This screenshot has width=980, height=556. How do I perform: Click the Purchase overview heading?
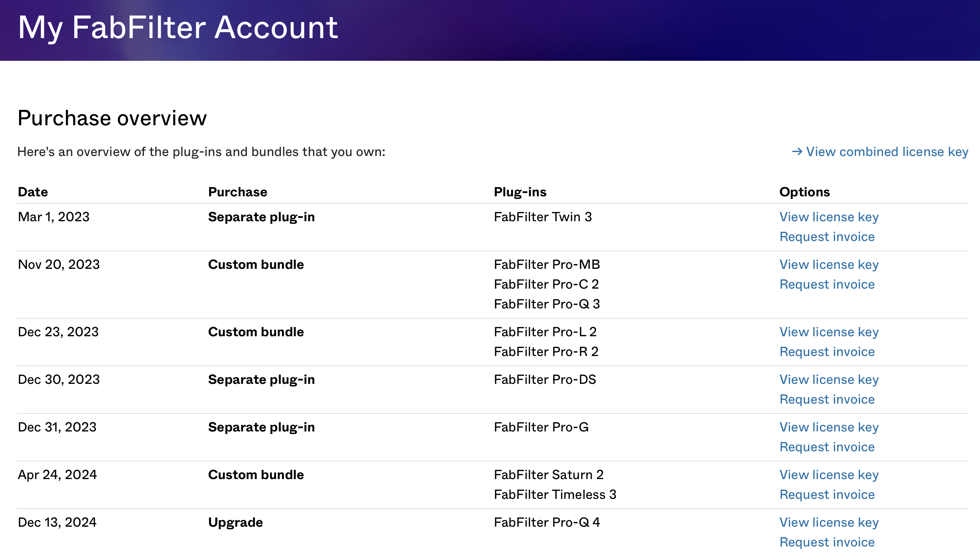tap(112, 118)
